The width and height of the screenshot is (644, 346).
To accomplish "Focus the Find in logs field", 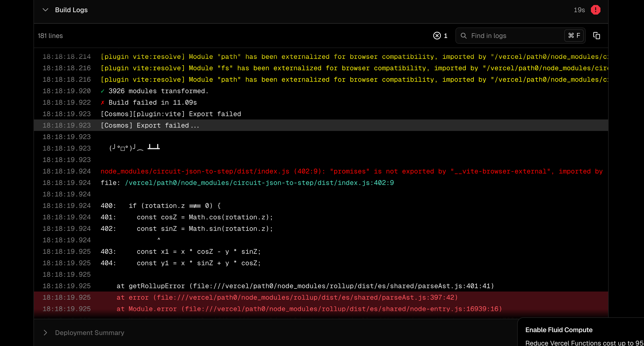I will 512,36.
